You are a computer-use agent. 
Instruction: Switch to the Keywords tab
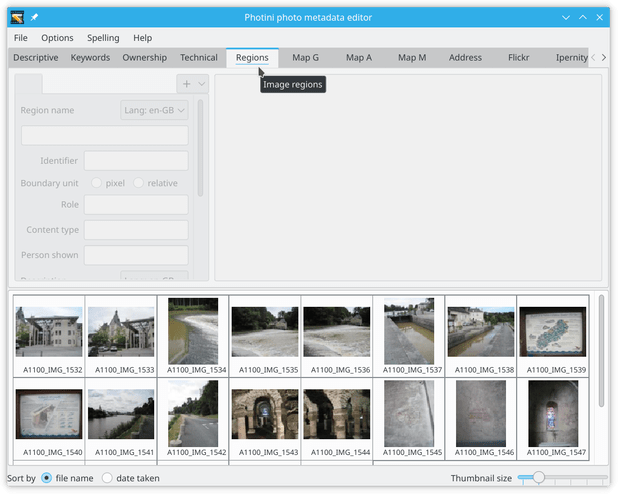(x=90, y=58)
